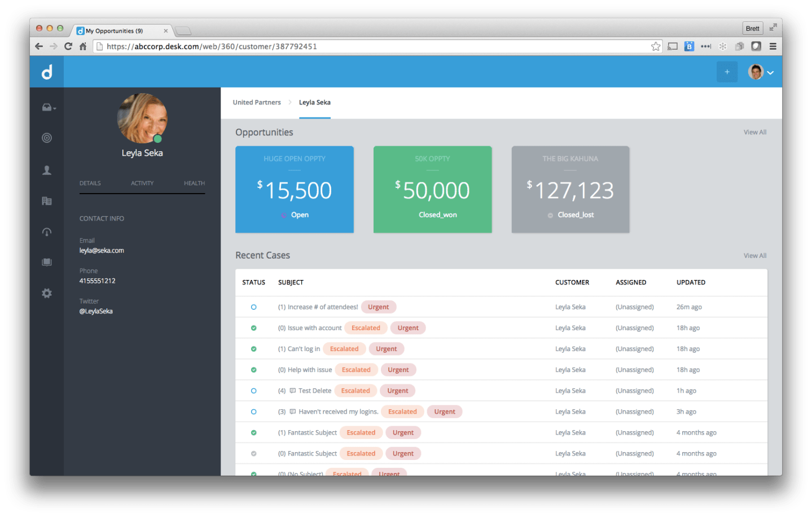The width and height of the screenshot is (812, 517).
Task: Expand the inbox dropdown in the sidebar
Action: tap(49, 107)
